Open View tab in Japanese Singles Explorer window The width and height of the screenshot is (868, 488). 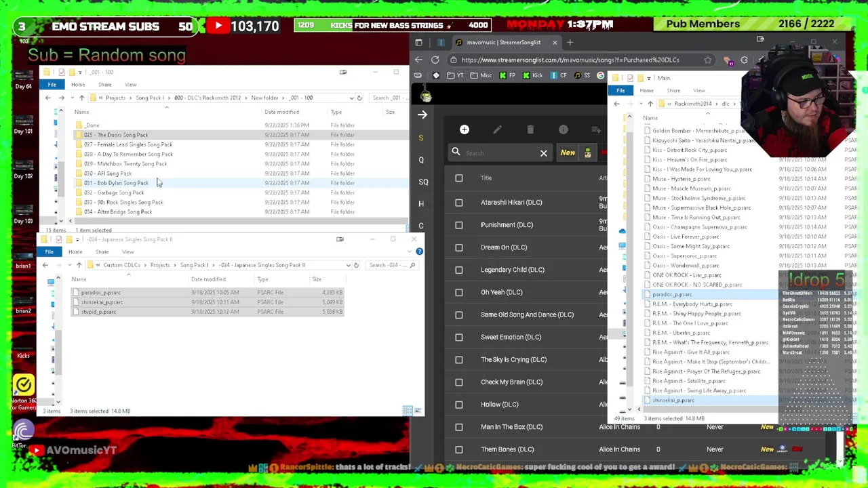127,252
